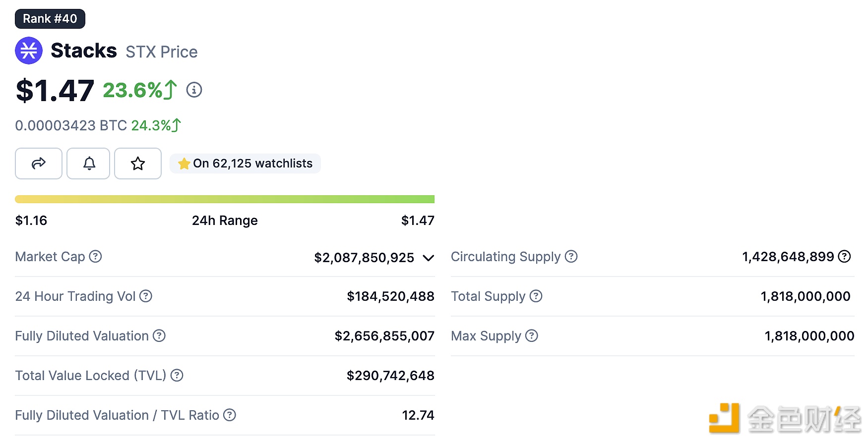The height and width of the screenshot is (440, 868).
Task: Click Total Value Locked help icon
Action: pos(177,375)
